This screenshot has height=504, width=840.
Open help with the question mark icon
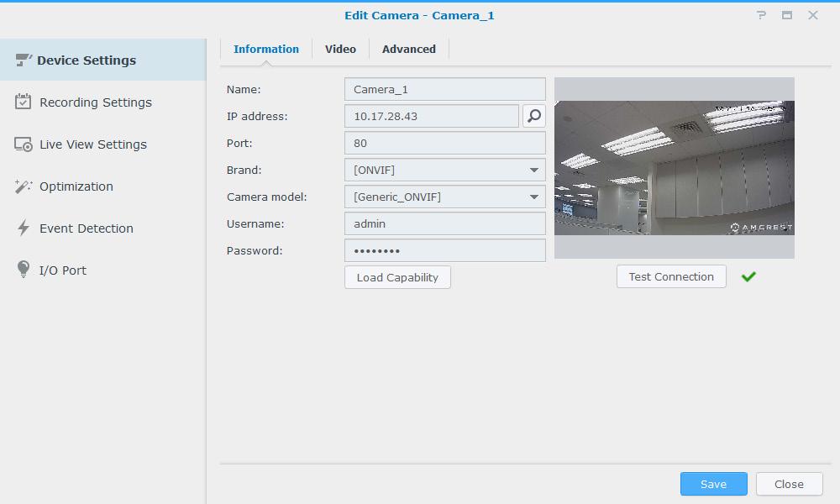[x=761, y=15]
